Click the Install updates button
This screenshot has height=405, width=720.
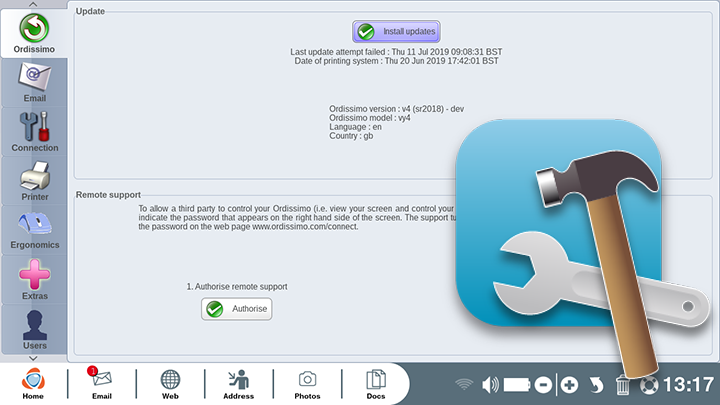coord(396,32)
